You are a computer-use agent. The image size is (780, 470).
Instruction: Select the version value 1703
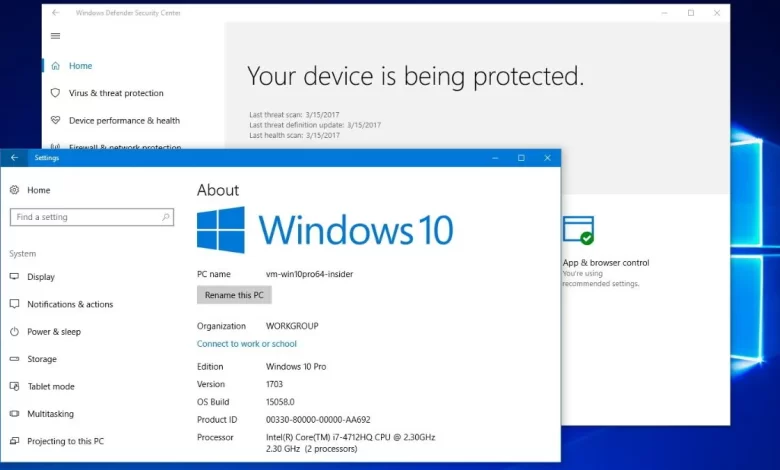[x=274, y=384]
